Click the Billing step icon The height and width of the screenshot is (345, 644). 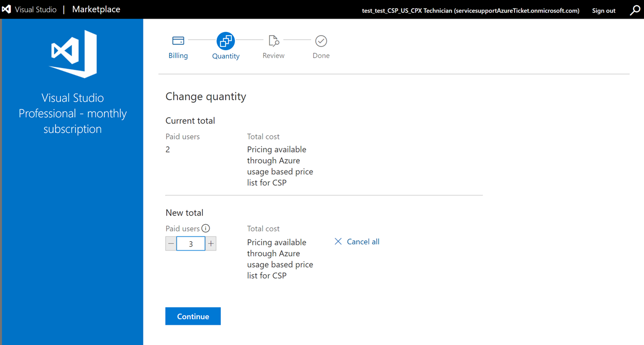pyautogui.click(x=178, y=40)
